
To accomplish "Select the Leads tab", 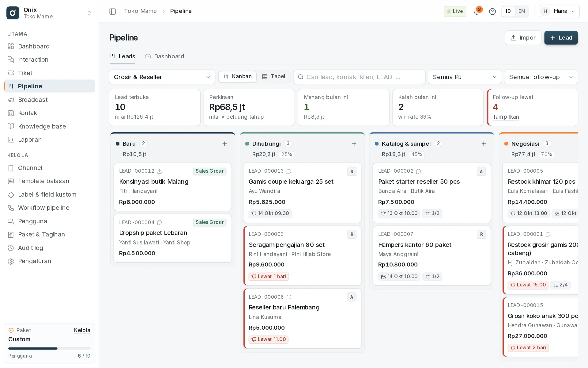I will pos(123,56).
